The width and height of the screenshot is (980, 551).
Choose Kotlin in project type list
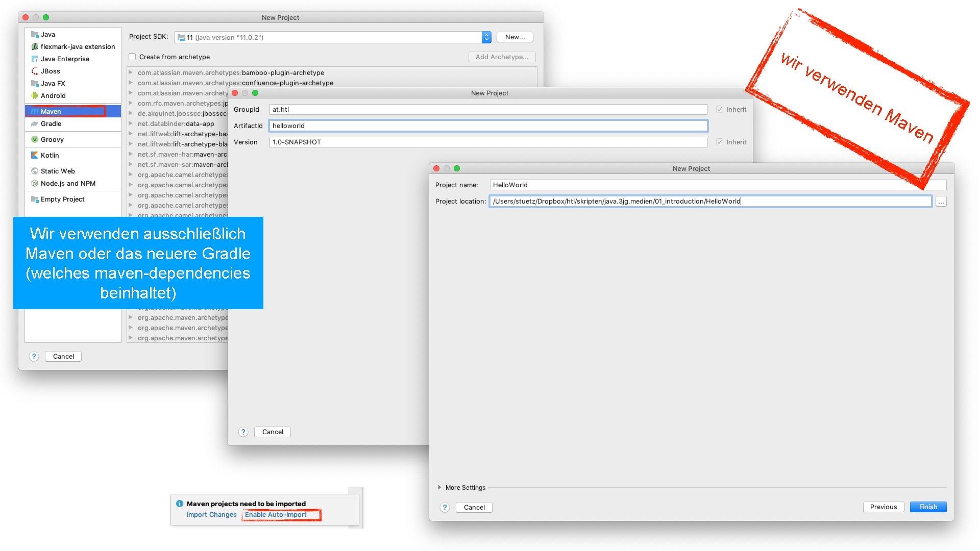click(73, 155)
